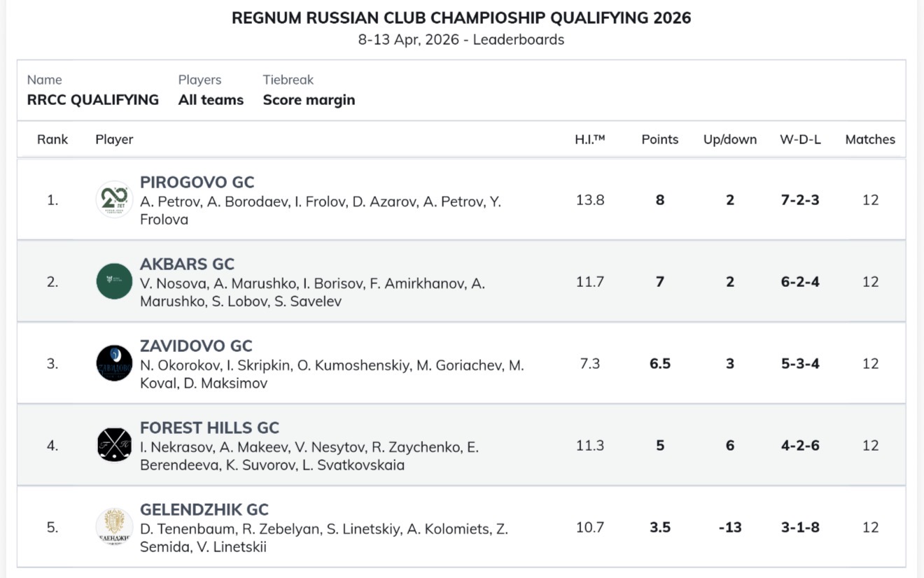The width and height of the screenshot is (924, 578).
Task: Click the Forest Hills GC logo
Action: tap(114, 445)
